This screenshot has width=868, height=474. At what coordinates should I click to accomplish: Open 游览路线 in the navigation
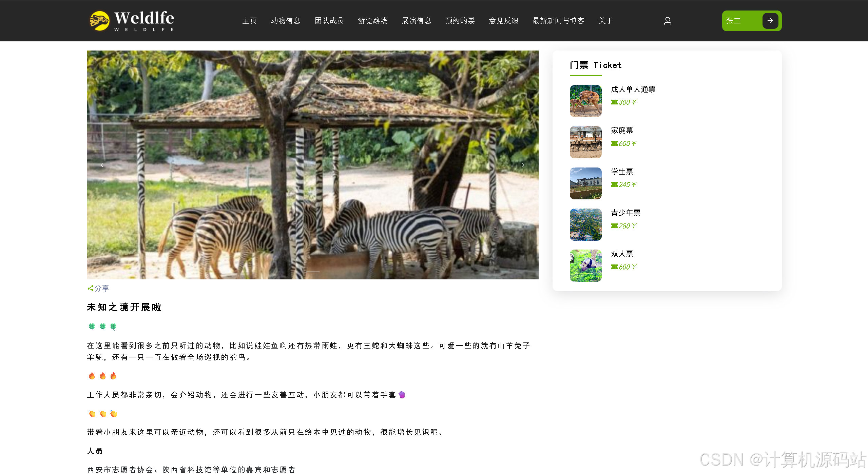point(372,21)
